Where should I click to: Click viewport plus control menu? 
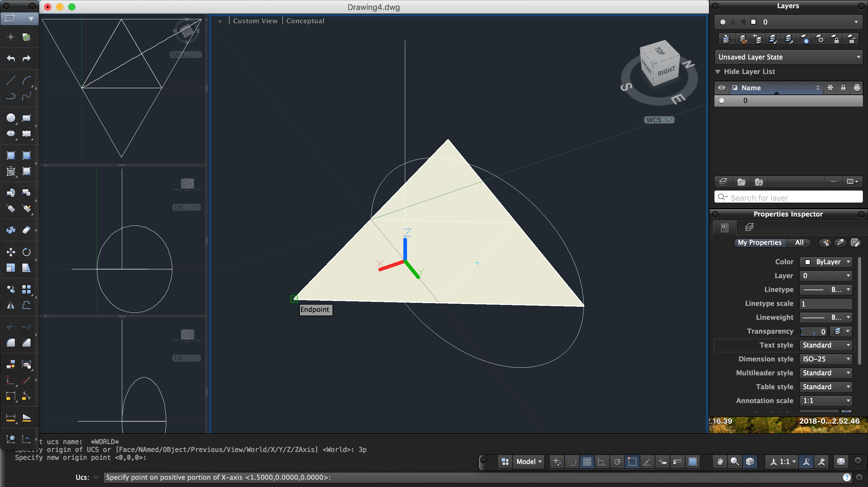point(220,21)
